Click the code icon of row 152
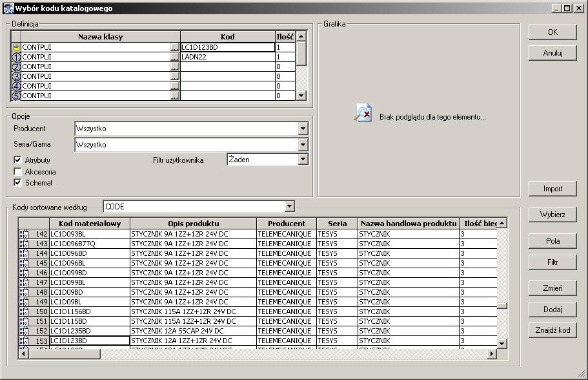This screenshot has height=380, width=588. click(x=24, y=332)
